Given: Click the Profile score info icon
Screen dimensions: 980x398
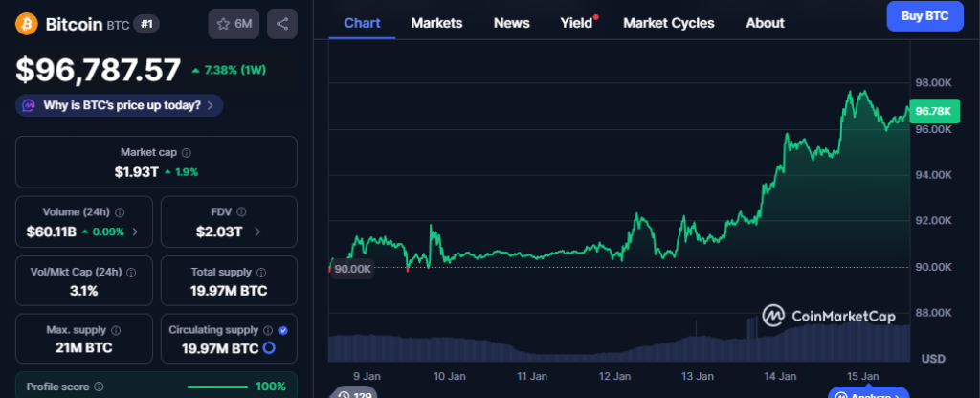Looking at the screenshot, I should (x=100, y=387).
